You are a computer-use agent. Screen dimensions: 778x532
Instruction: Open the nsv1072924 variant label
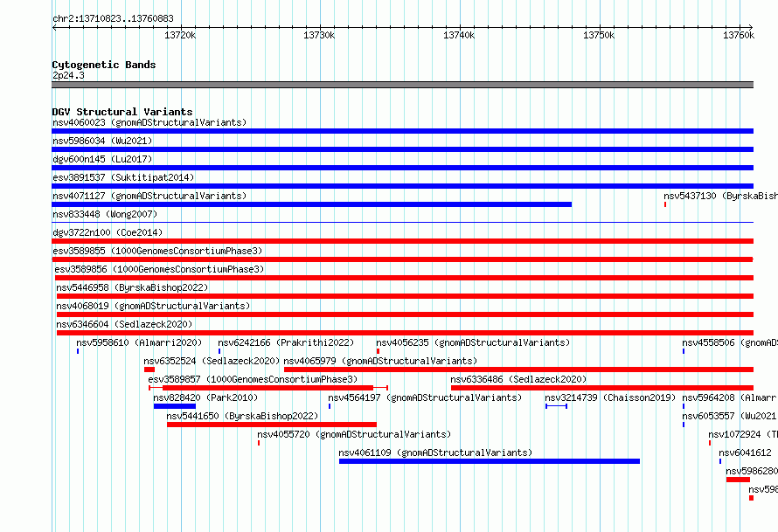[743, 434]
